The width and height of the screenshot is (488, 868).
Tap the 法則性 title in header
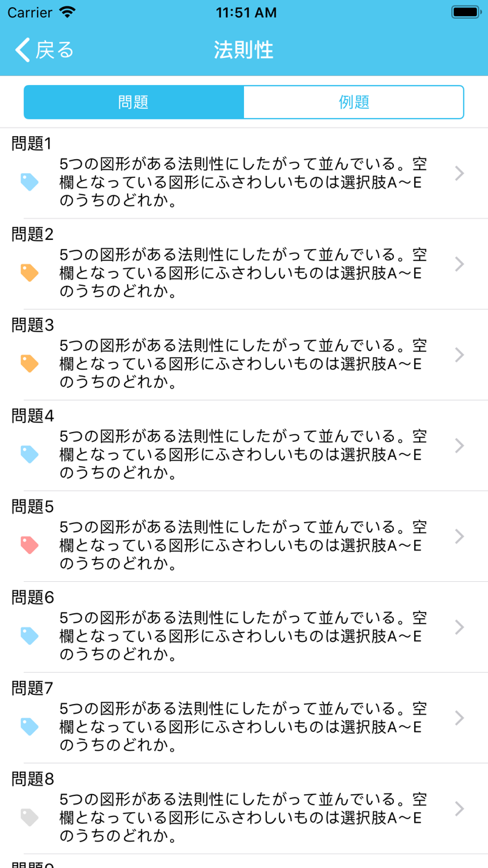tap(244, 50)
